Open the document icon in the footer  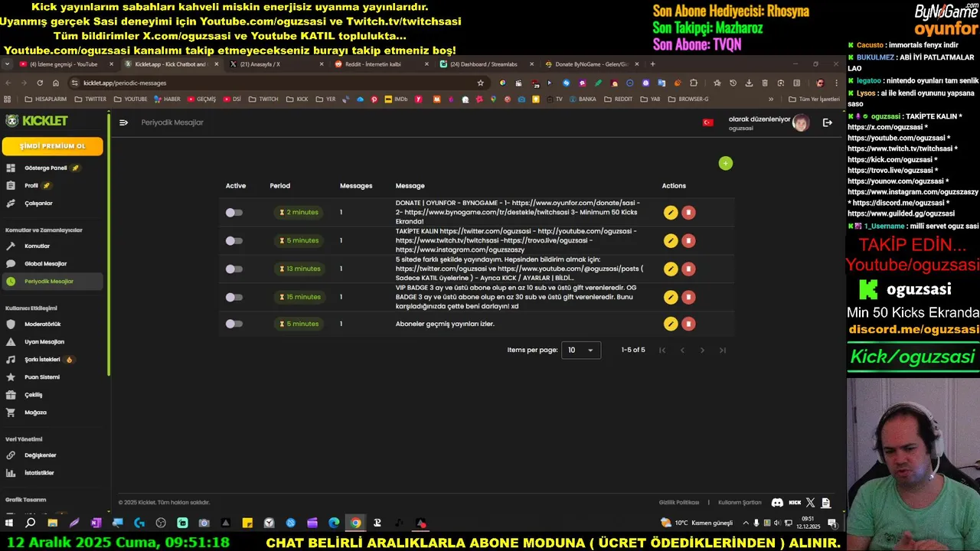(x=826, y=503)
